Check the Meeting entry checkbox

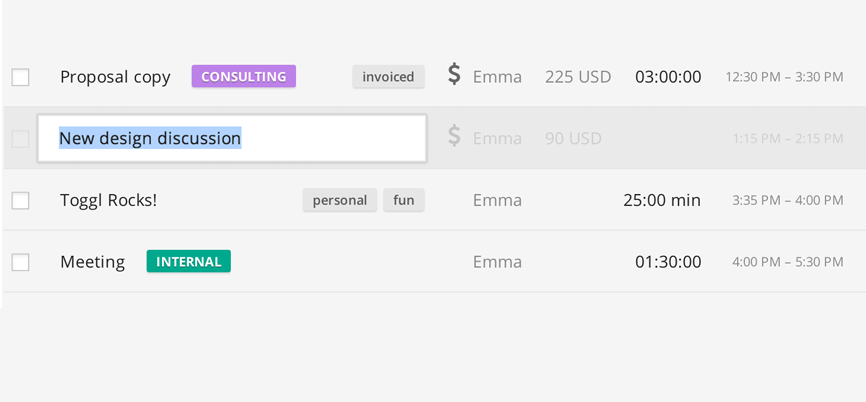[20, 262]
